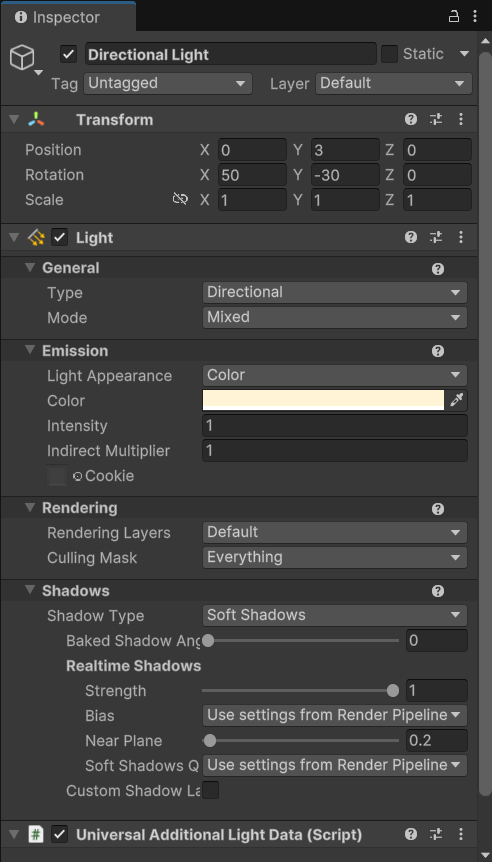Click the Transform axis icon
This screenshot has width=492, height=862.
(x=36, y=119)
